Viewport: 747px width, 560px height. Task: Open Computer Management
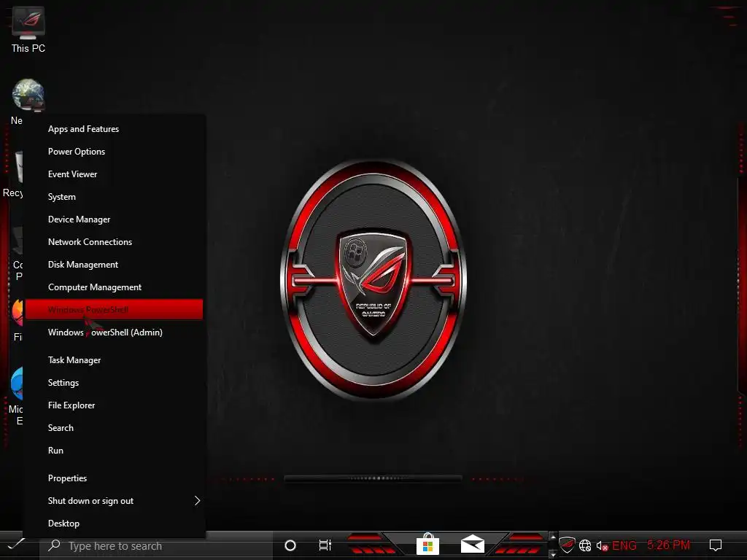pyautogui.click(x=115, y=287)
